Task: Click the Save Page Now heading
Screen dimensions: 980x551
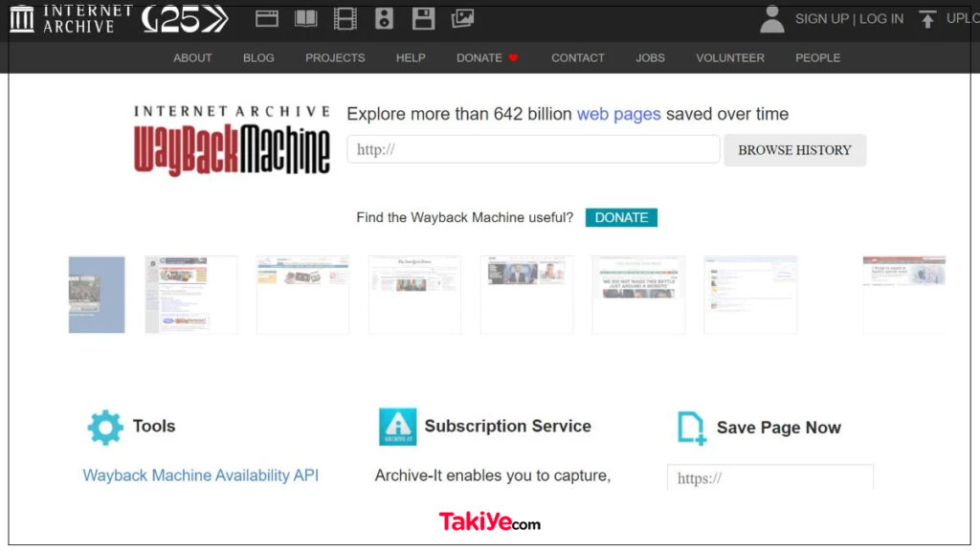Action: pyautogui.click(x=779, y=428)
